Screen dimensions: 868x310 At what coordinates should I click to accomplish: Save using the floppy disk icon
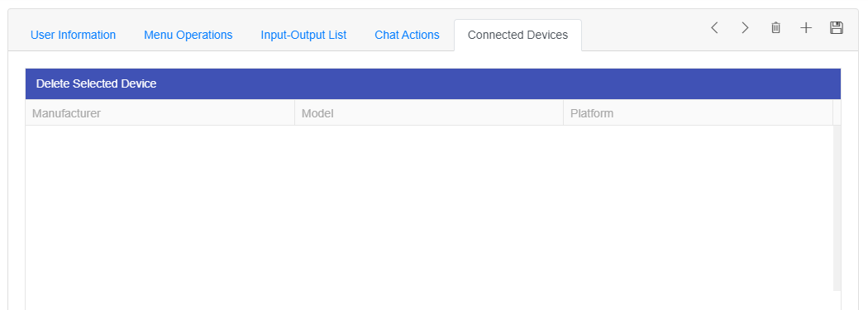pos(837,28)
